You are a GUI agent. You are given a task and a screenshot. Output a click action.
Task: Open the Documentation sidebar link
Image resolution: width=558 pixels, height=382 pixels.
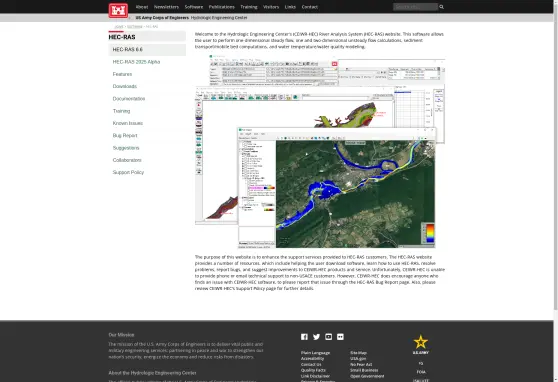[129, 99]
